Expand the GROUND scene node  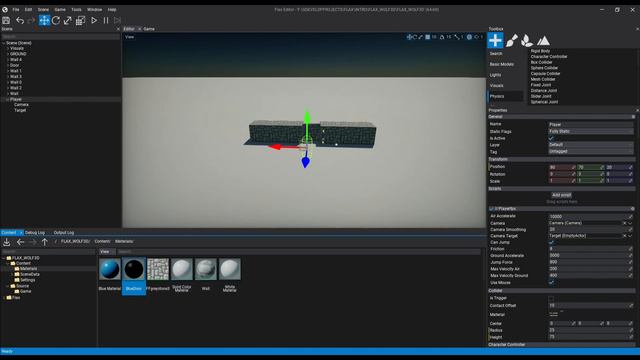[x=8, y=54]
